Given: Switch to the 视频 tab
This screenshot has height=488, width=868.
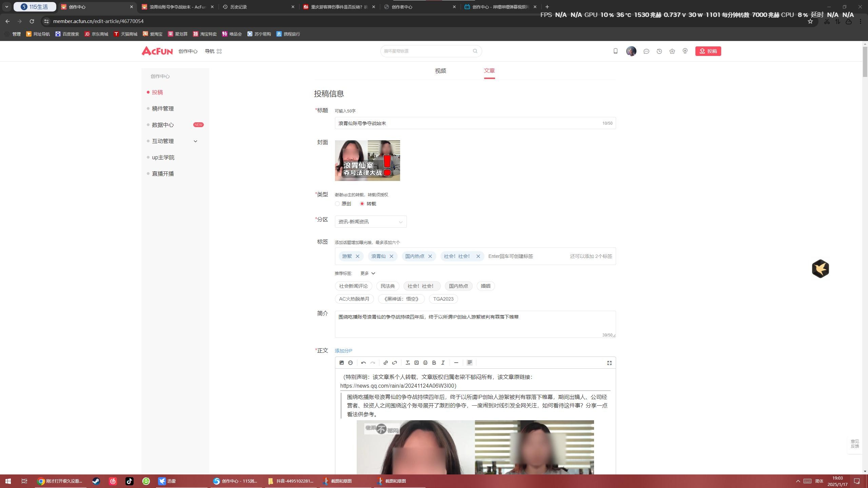Looking at the screenshot, I should coord(440,71).
